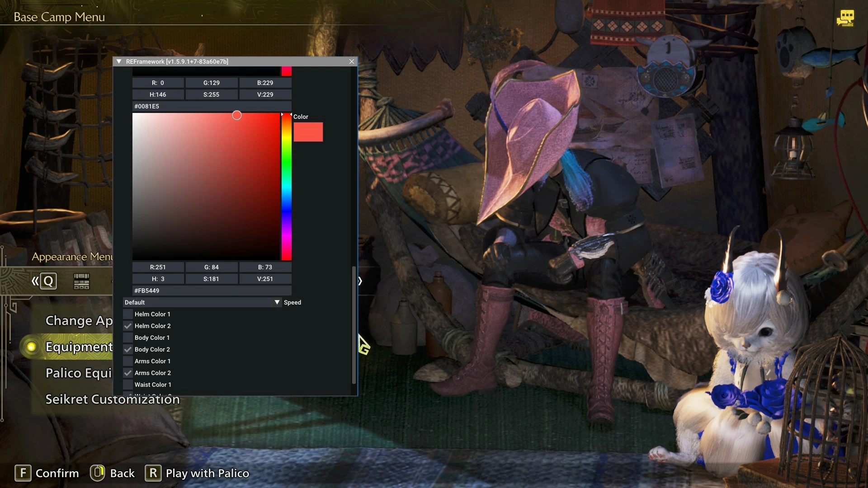Click the R Play with Palico prompt
This screenshot has width=868, height=488.
tap(197, 473)
